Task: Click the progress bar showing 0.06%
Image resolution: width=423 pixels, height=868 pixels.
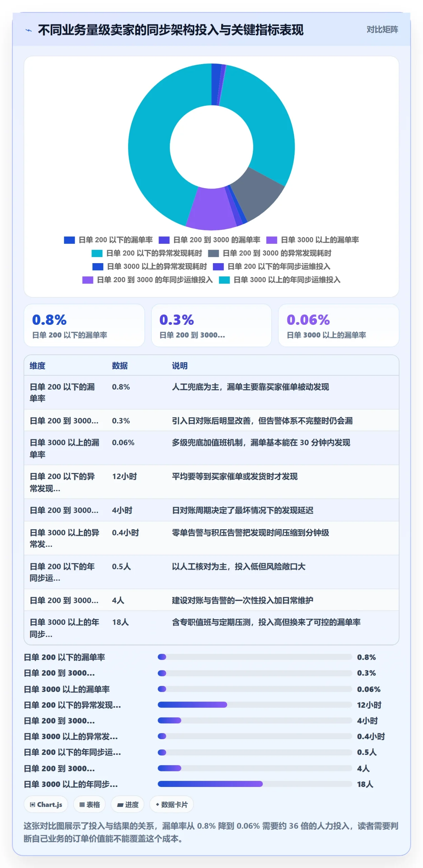Action: [255, 689]
